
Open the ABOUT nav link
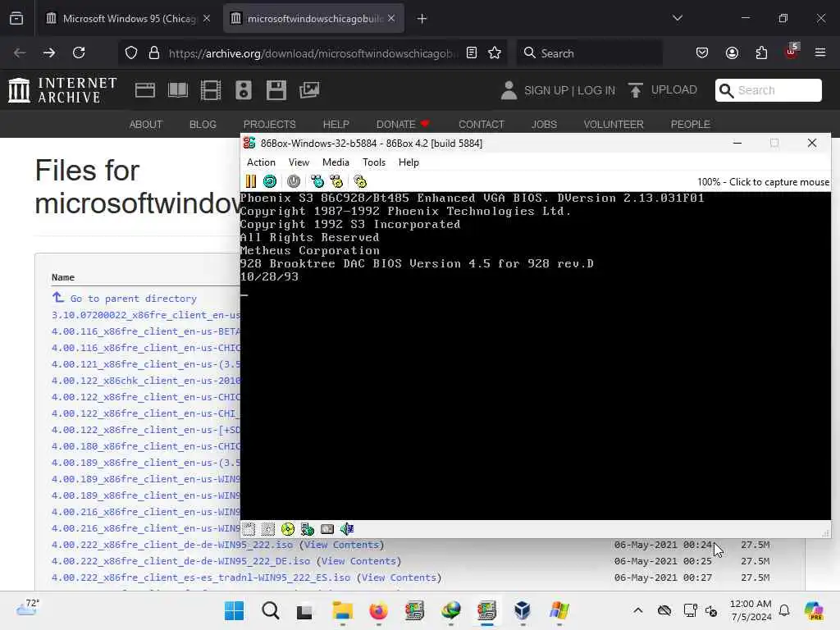point(146,125)
